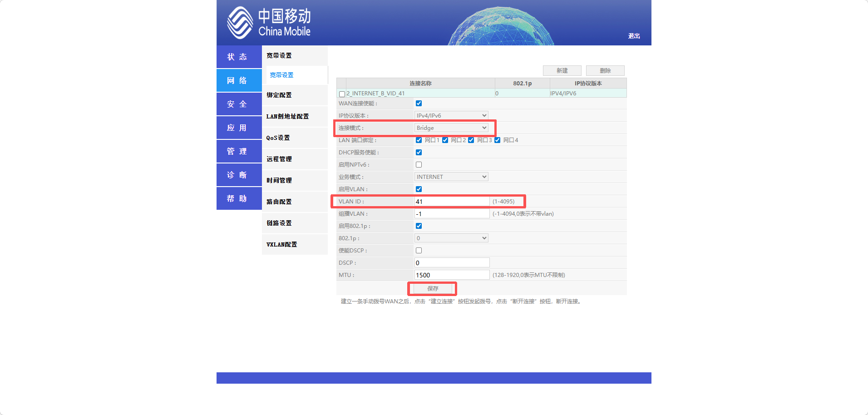This screenshot has width=868, height=415.
Task: Click the VLAN ID input field
Action: (452, 202)
